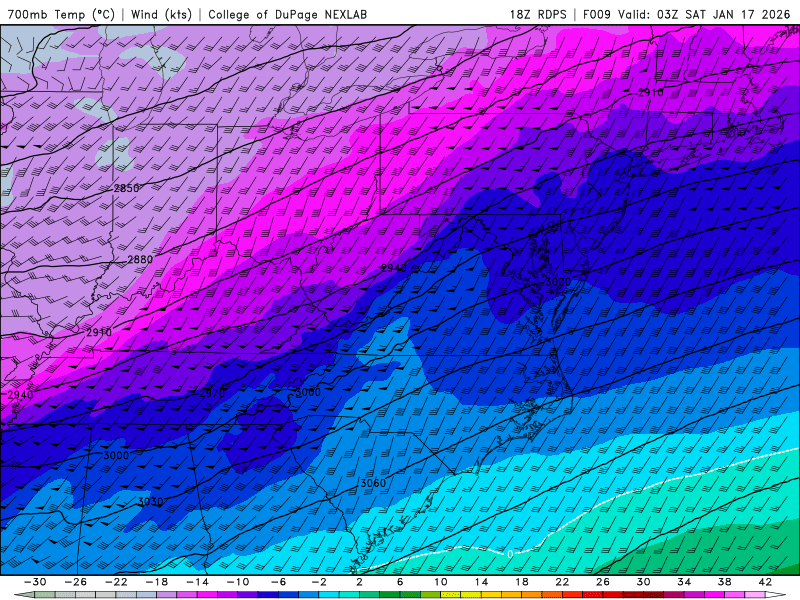The width and height of the screenshot is (800, 600).
Task: Click the 3030 height contour label
Action: click(x=151, y=502)
